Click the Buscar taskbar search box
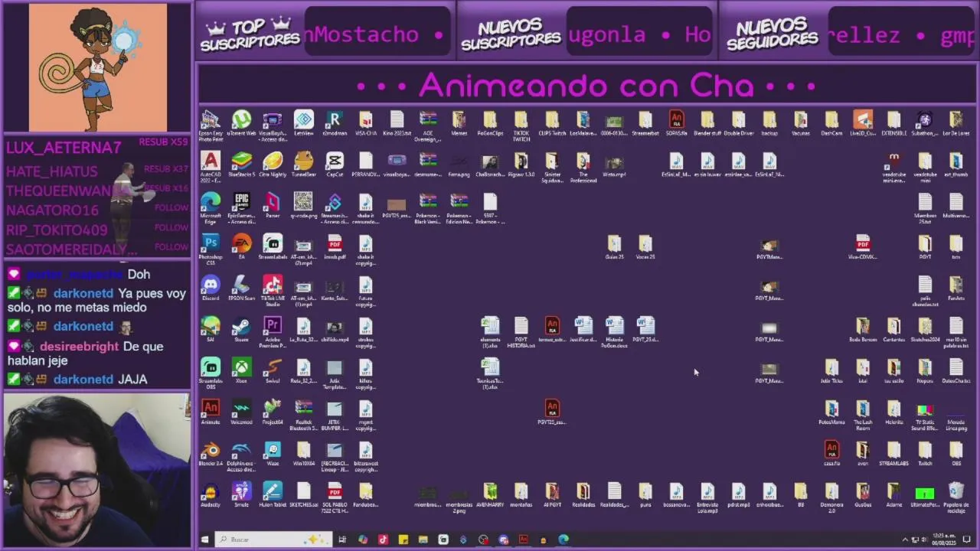The height and width of the screenshot is (551, 980). click(273, 540)
